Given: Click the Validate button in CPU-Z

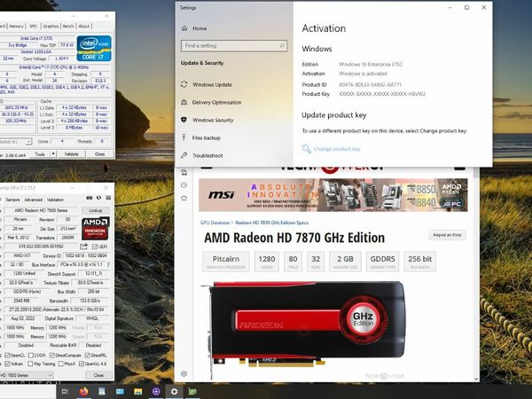Looking at the screenshot, I should pos(71,154).
